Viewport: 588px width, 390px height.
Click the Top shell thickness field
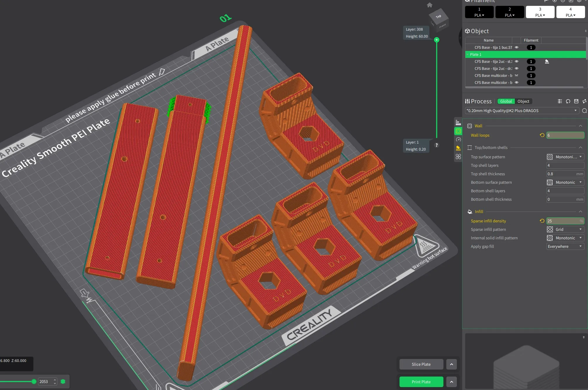[x=565, y=174]
